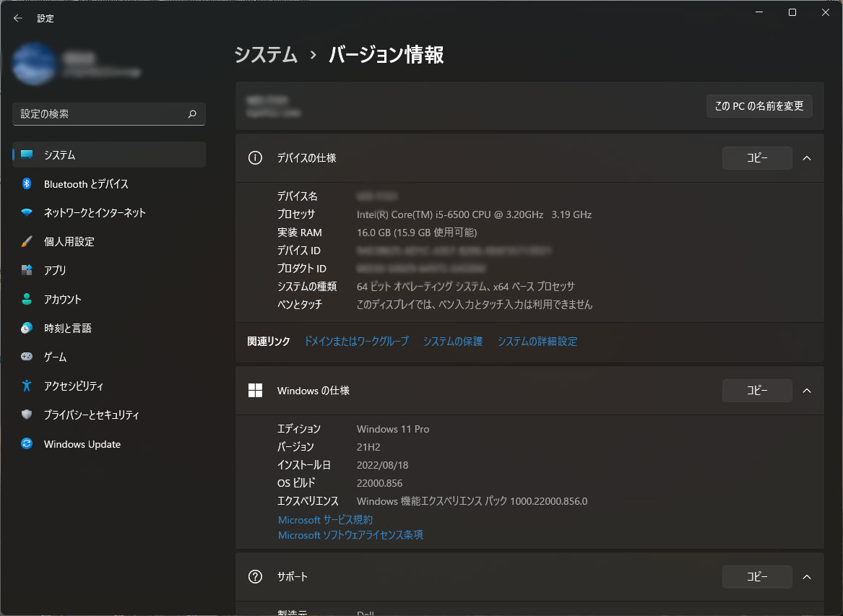Click the OS build 22000.856 value
The image size is (843, 616).
point(379,483)
